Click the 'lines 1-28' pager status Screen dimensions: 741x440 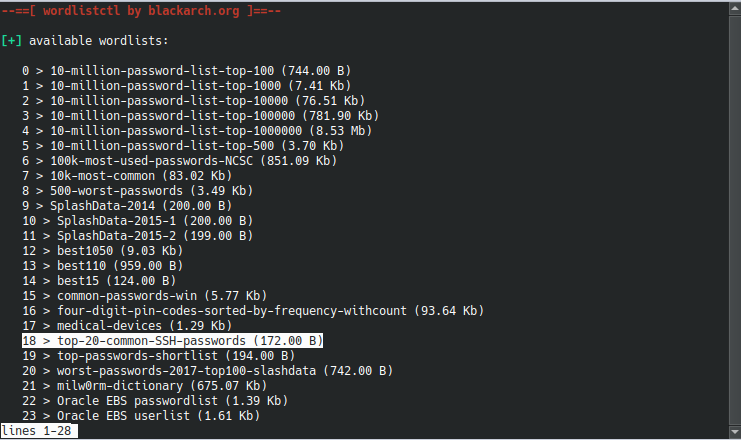(x=37, y=431)
